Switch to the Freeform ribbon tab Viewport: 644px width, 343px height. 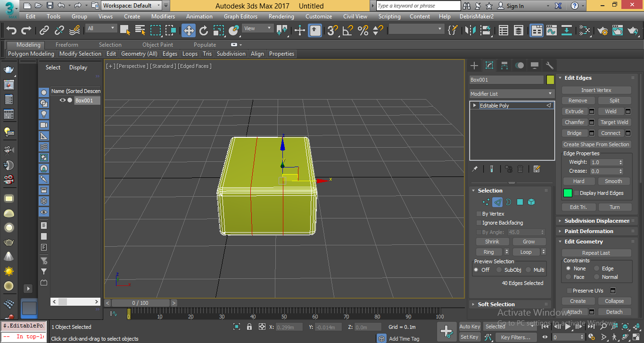tap(67, 45)
